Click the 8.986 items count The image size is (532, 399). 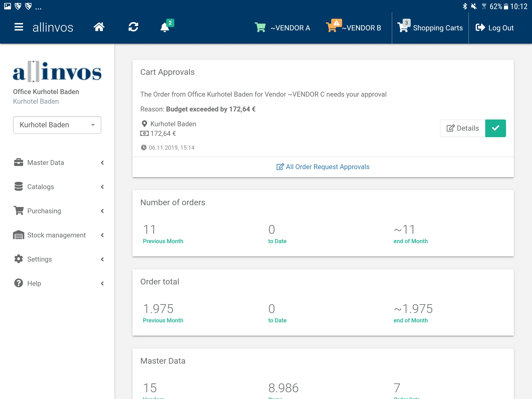283,388
